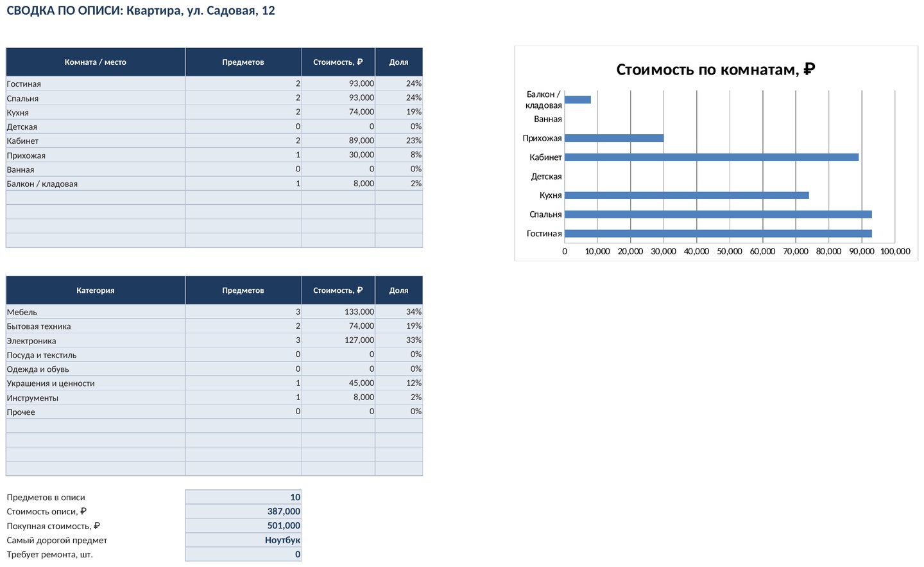
Task: Click the 'Категория' table header
Action: (x=96, y=290)
